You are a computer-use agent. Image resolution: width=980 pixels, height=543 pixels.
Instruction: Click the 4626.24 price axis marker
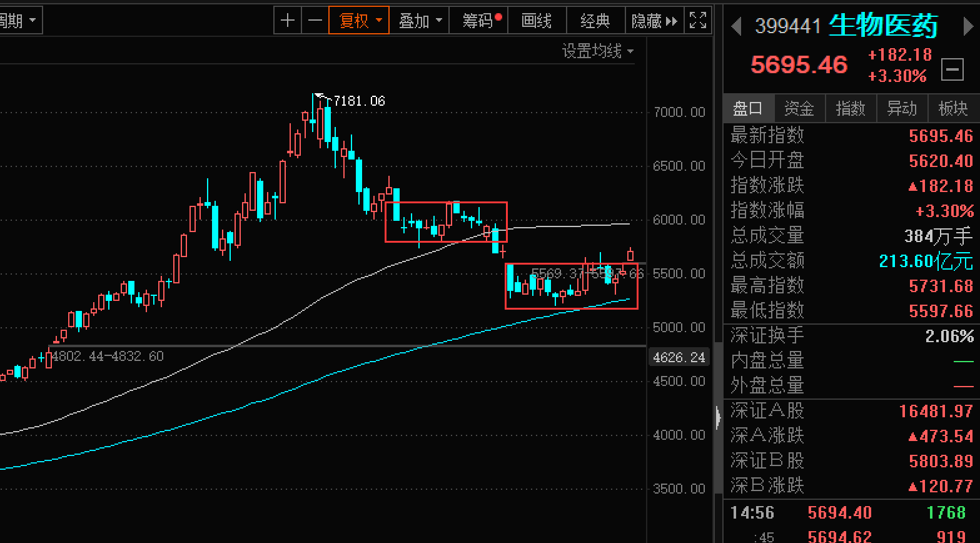(x=679, y=357)
